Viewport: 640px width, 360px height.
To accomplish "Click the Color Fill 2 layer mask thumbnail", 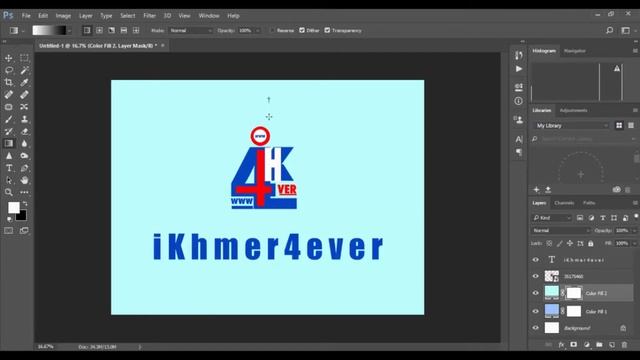I will (573, 293).
